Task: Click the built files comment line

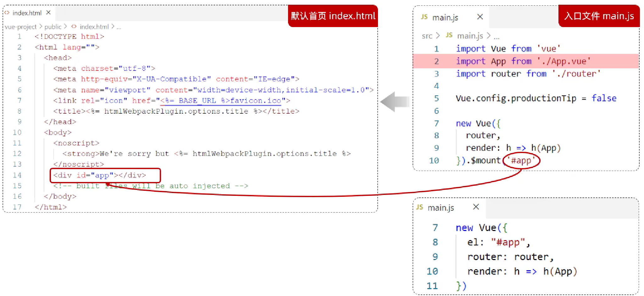Action: click(x=151, y=186)
